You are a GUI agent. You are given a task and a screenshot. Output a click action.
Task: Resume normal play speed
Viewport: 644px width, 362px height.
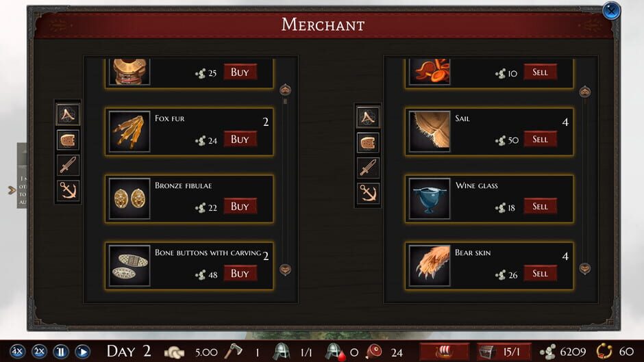click(82, 351)
